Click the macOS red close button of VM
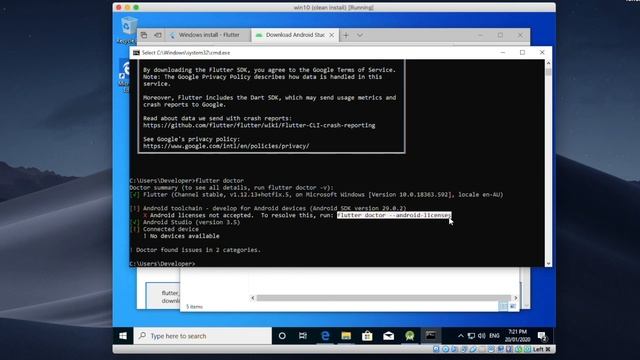Viewport: 640px width, 360px height. click(x=119, y=7)
